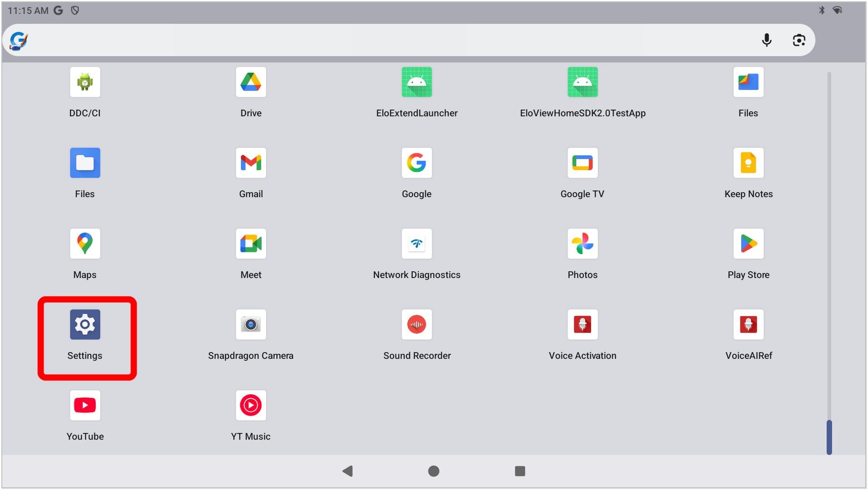Launch Network Diagnostics
The image size is (868, 490).
(x=417, y=244)
